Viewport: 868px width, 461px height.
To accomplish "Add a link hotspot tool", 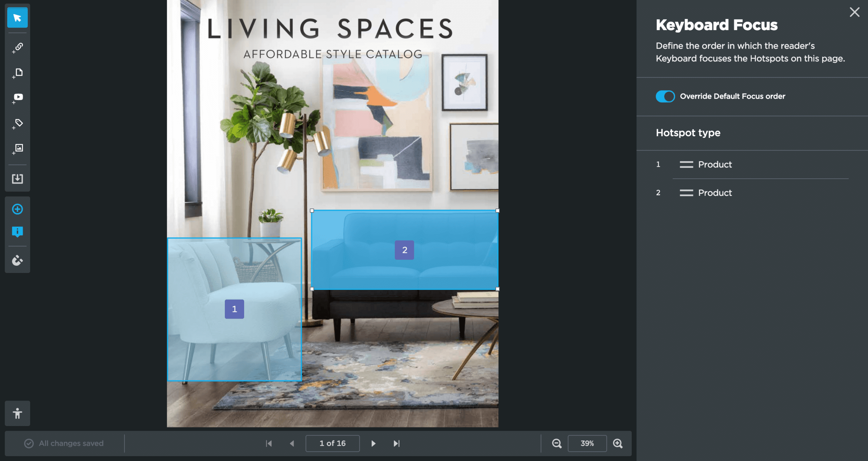I will coord(18,47).
